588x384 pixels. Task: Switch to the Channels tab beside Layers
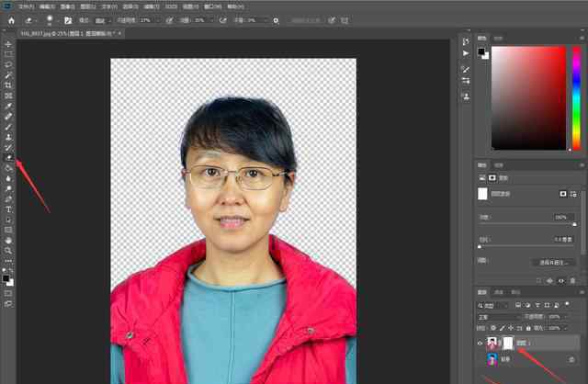[499, 292]
